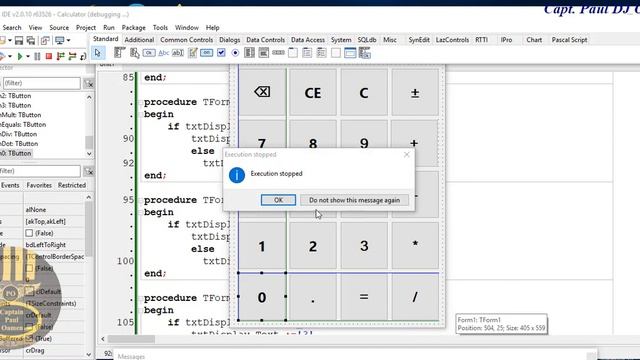This screenshot has height=360, width=640.
Task: Pick the TScrollBar component icon
Action: click(278, 53)
